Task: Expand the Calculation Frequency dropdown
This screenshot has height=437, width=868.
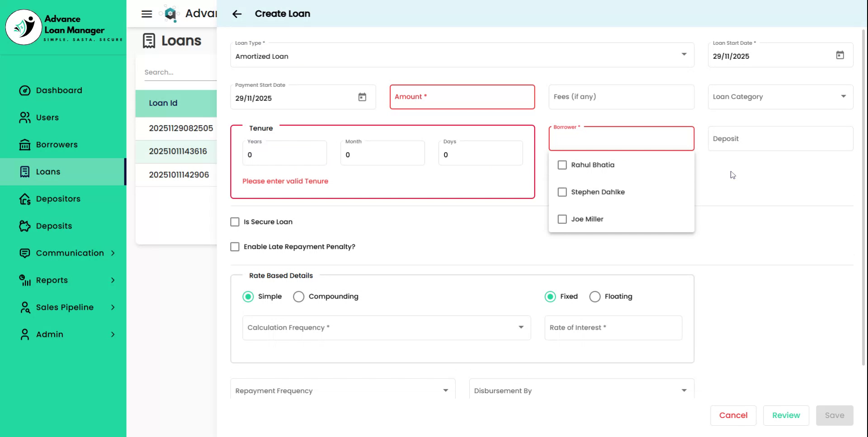Action: coord(386,328)
